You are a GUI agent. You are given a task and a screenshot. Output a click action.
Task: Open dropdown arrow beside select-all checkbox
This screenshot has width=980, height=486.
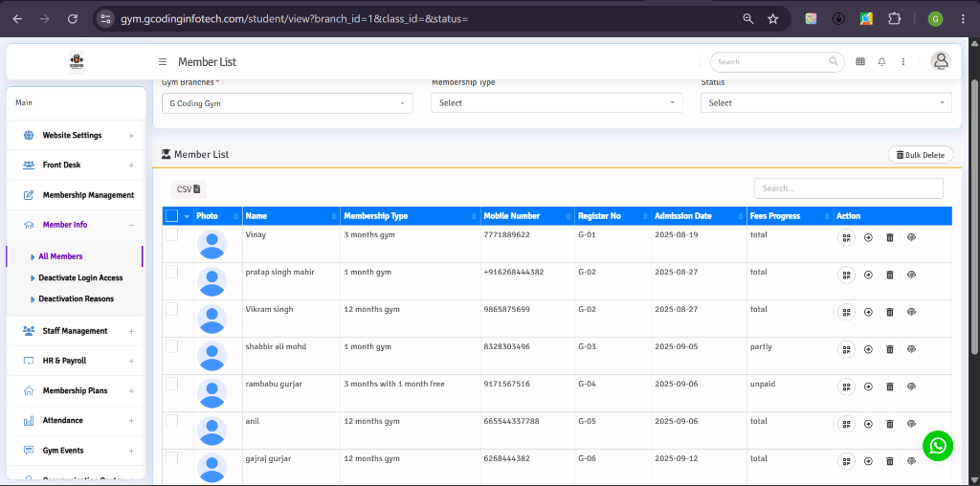(x=187, y=217)
